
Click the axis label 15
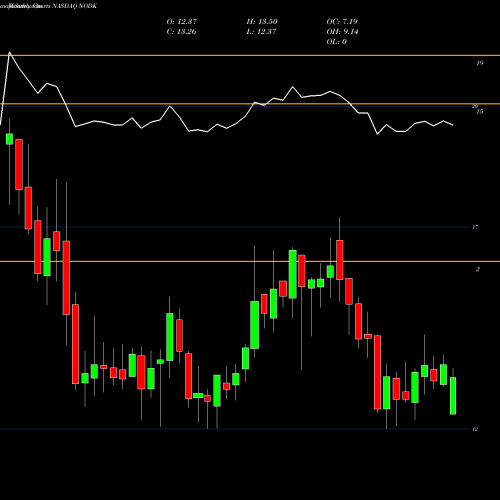(479, 112)
